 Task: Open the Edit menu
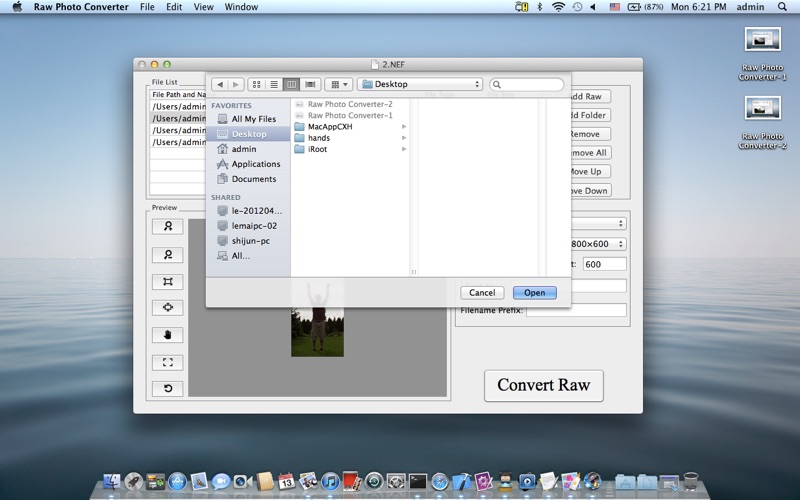click(174, 7)
